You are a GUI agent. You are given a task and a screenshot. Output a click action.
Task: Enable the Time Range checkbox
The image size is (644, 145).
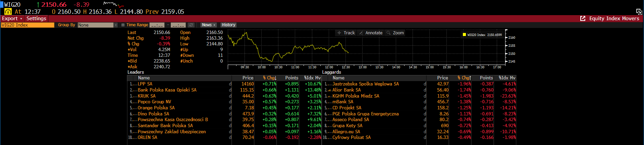coord(123,25)
